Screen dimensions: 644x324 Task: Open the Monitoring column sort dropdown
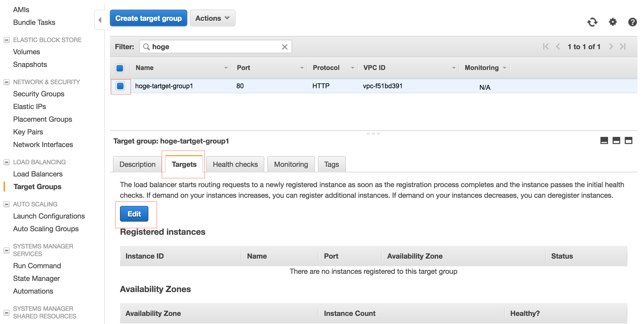tap(505, 68)
